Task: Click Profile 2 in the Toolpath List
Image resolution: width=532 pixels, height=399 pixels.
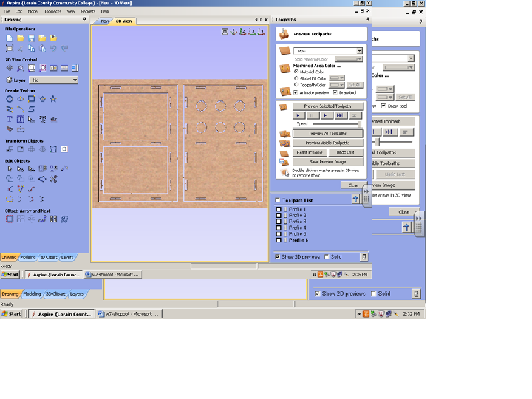Action: coord(298,216)
